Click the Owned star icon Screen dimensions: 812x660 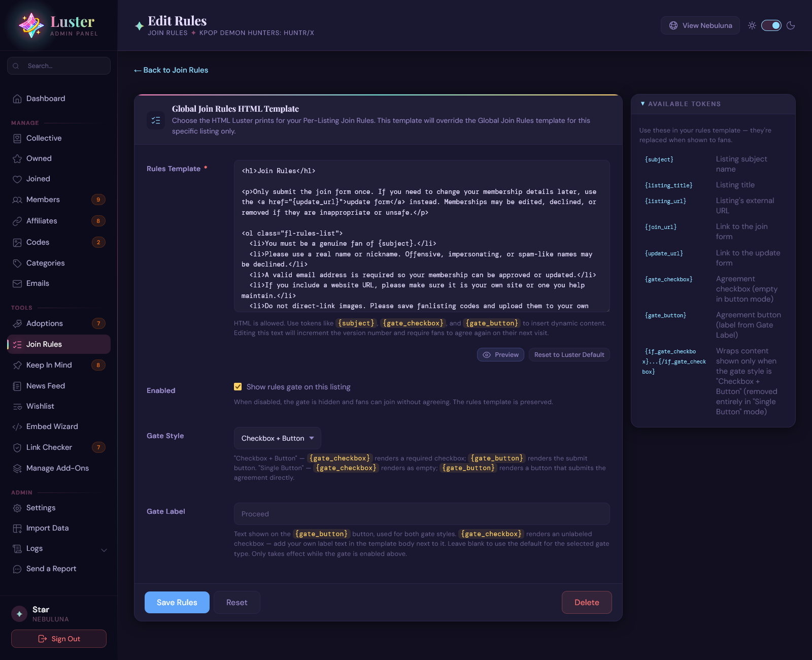pyautogui.click(x=17, y=158)
